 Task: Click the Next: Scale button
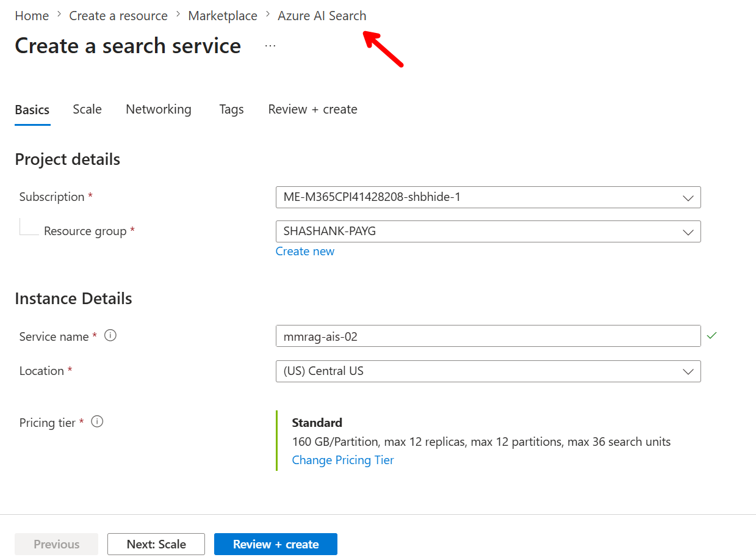click(156, 544)
